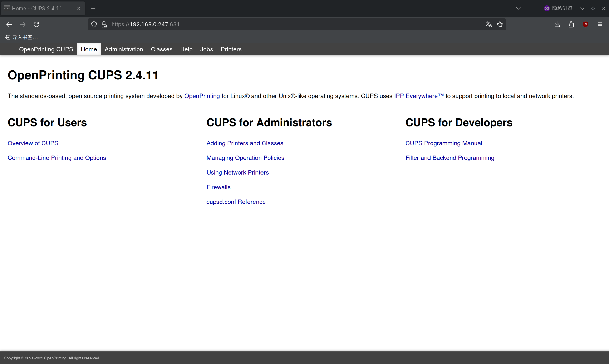Open the extensions puzzle icon

(x=571, y=24)
